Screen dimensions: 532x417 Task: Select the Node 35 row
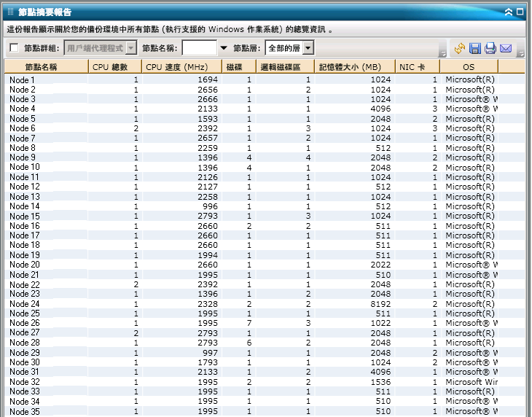pos(265,411)
